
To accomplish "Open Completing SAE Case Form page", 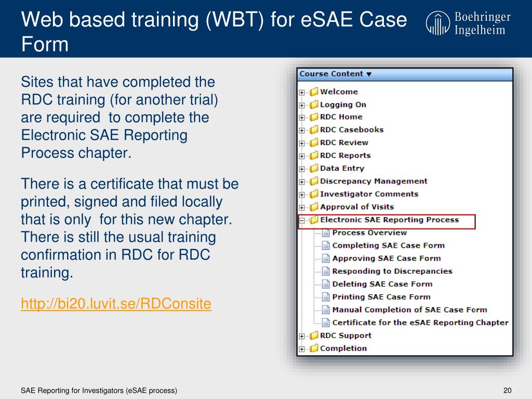I will click(x=388, y=246).
